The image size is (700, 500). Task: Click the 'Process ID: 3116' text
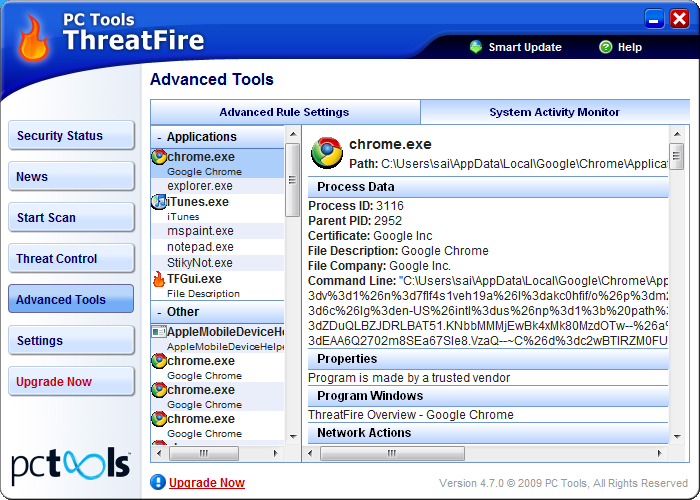coord(356,206)
